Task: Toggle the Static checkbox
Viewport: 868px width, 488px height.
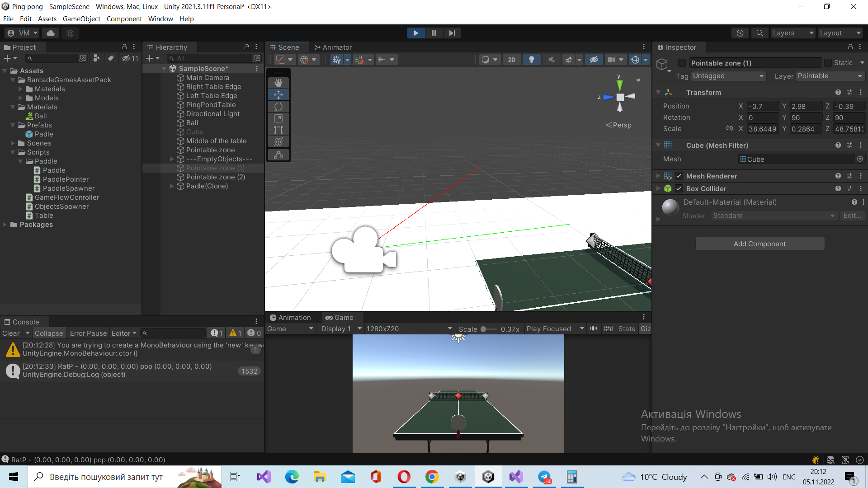Action: [828, 63]
